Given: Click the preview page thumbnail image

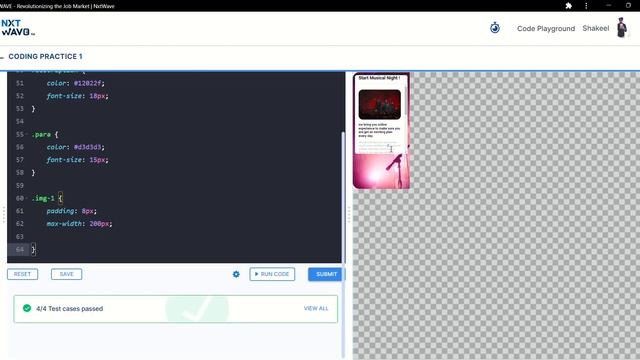Looking at the screenshot, I should [x=380, y=104].
